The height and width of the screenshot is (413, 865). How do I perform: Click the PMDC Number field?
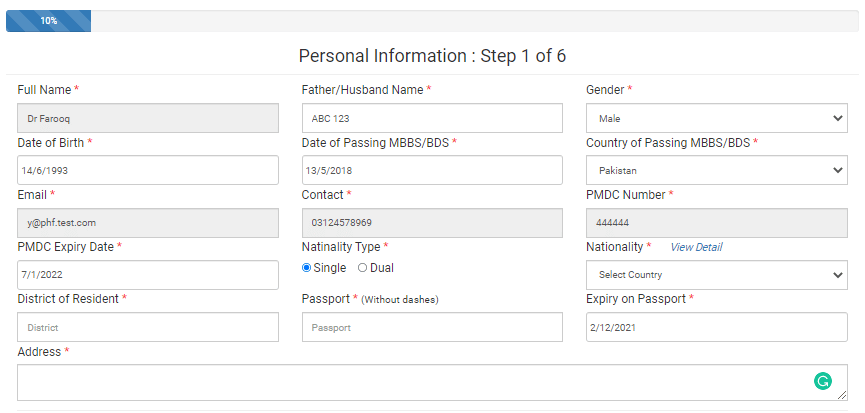[717, 223]
